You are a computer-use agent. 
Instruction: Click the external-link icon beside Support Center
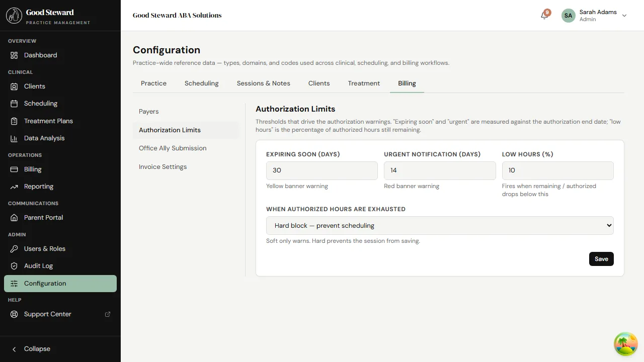pyautogui.click(x=107, y=314)
